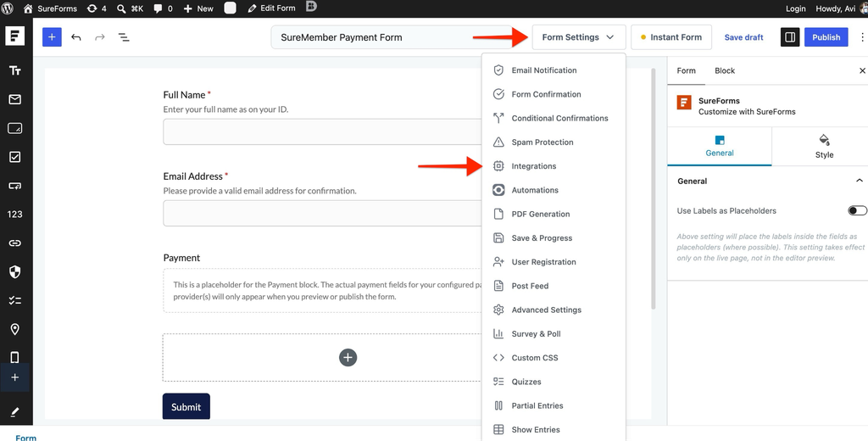Insert the multi-choice checklist block from sidebar
Image resolution: width=868 pixels, height=441 pixels.
[15, 300]
